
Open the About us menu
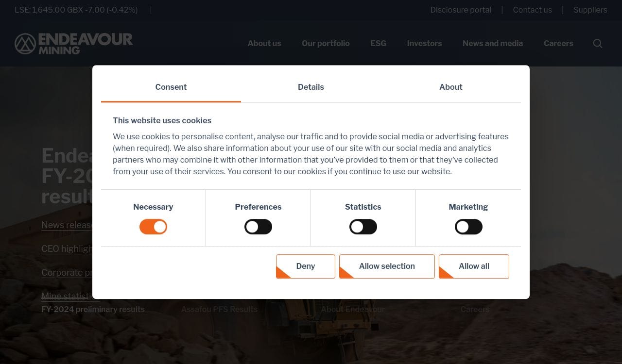tap(264, 44)
